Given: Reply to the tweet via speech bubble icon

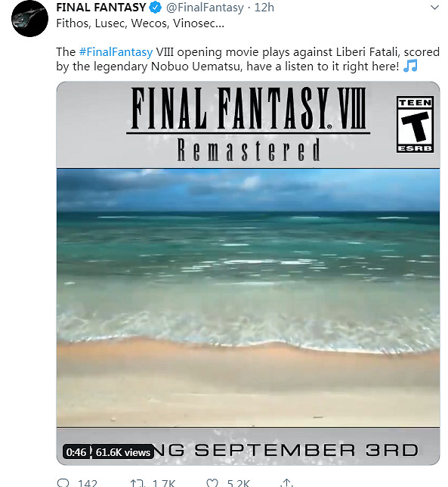Looking at the screenshot, I should 63,483.
